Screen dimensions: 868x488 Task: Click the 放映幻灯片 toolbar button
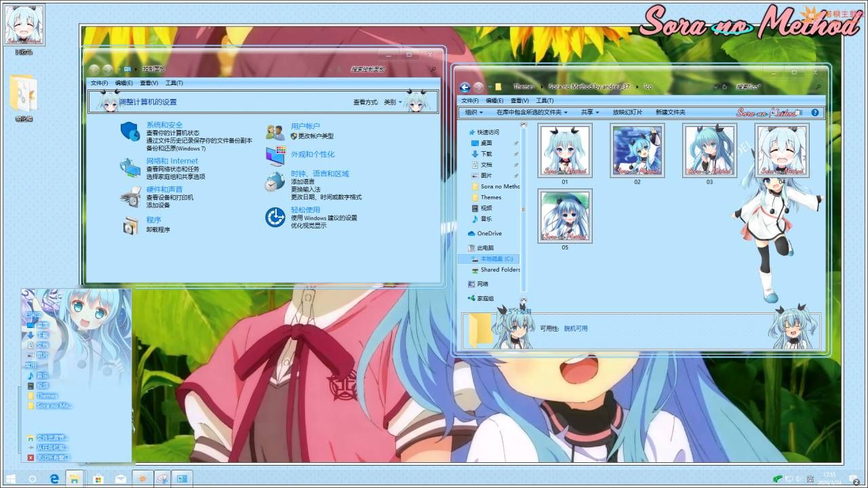(627, 113)
